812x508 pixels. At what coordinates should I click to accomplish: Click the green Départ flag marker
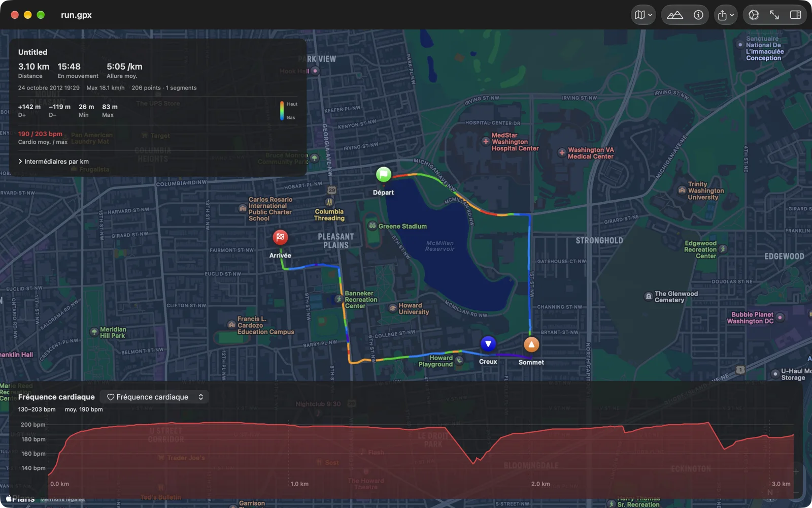384,175
